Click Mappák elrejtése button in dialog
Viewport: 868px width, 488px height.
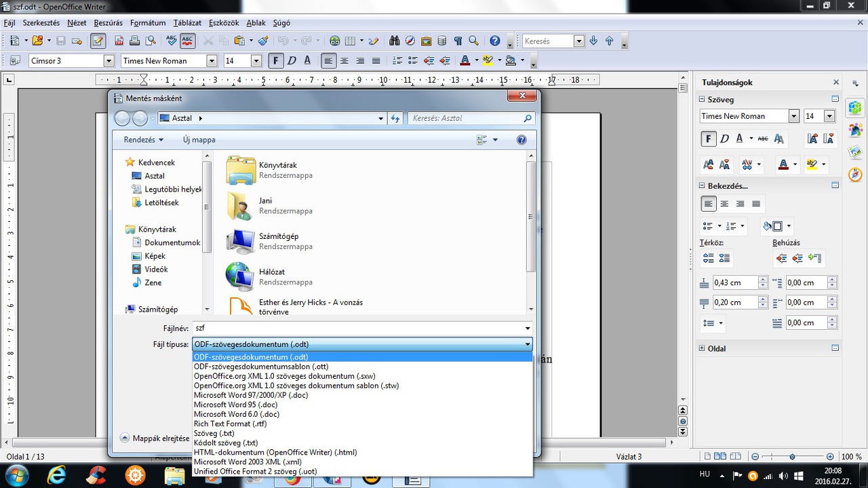(x=155, y=438)
